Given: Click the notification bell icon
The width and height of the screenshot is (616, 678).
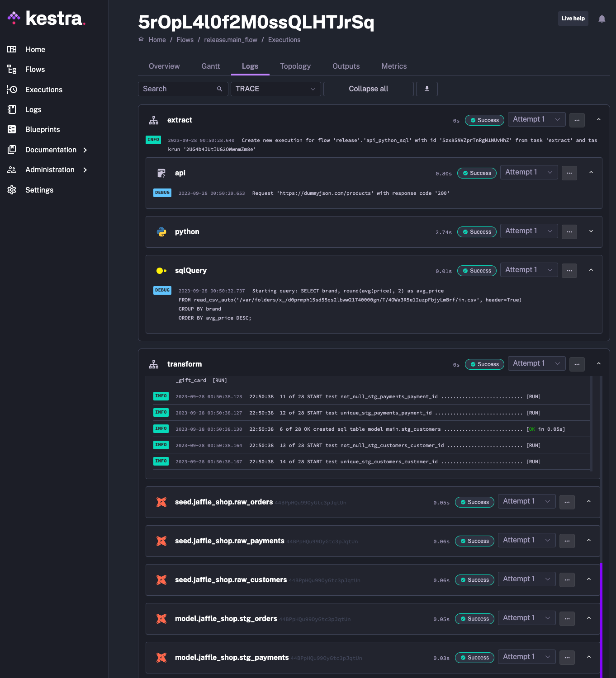Looking at the screenshot, I should tap(602, 19).
